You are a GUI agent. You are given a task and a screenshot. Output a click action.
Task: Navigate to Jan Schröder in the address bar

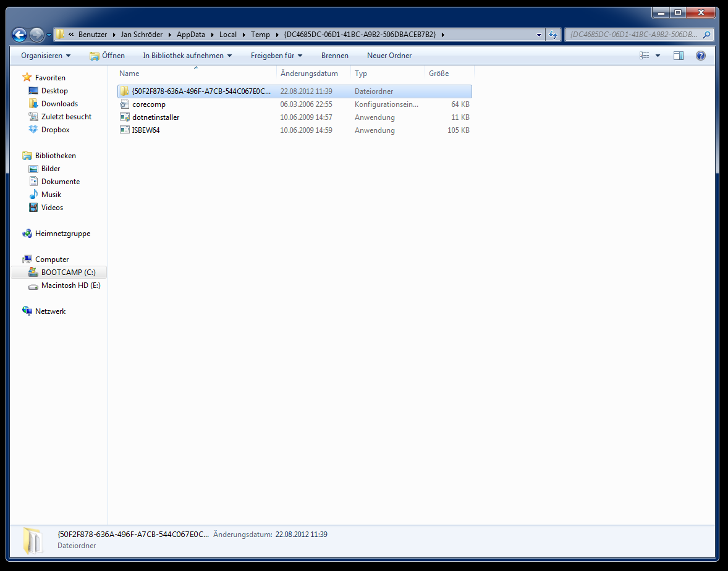tap(142, 35)
